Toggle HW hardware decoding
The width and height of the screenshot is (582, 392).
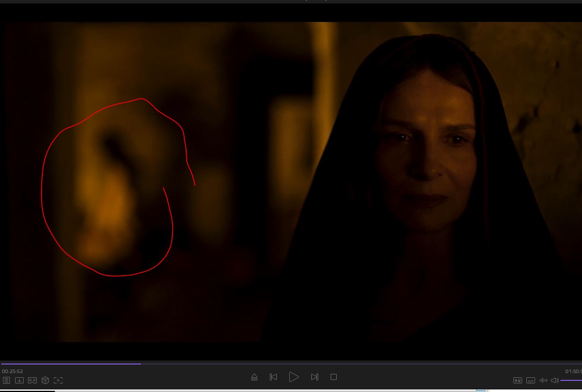click(x=518, y=380)
